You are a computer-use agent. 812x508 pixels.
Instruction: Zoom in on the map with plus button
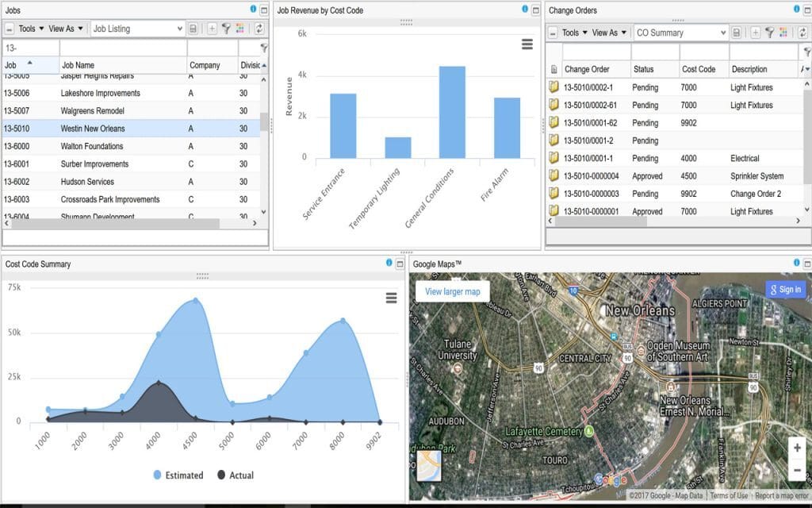point(797,448)
